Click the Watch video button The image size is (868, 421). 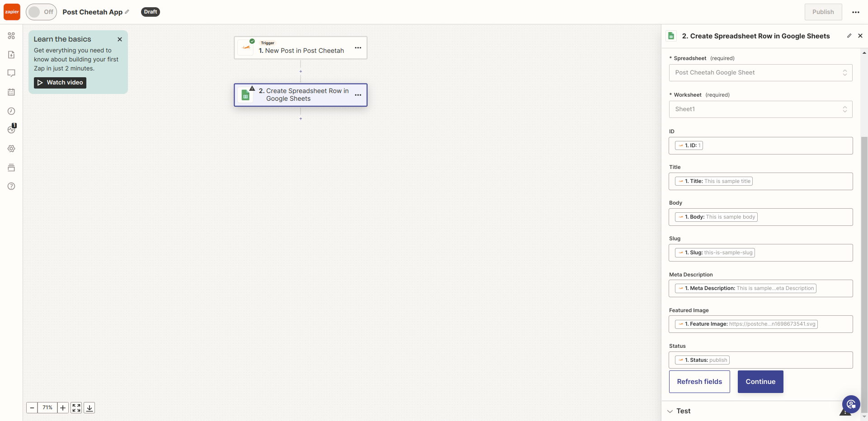(60, 83)
